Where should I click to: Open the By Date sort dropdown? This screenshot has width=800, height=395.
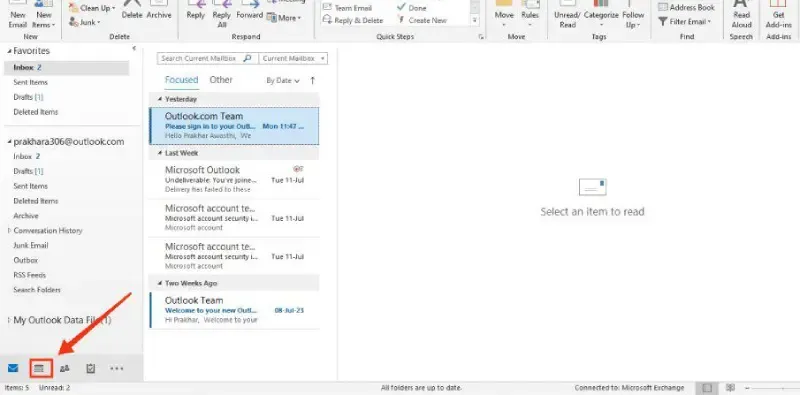pos(283,81)
